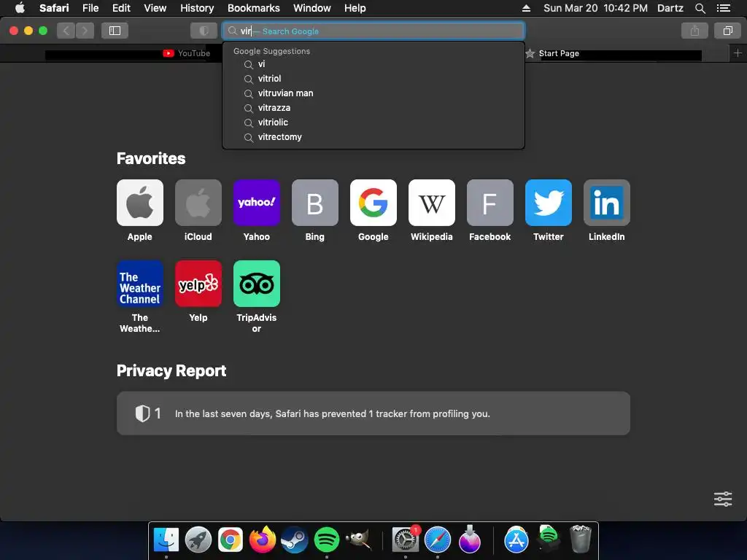Select the 'vitrazza' suggestion
This screenshot has height=560, width=747.
coord(373,108)
